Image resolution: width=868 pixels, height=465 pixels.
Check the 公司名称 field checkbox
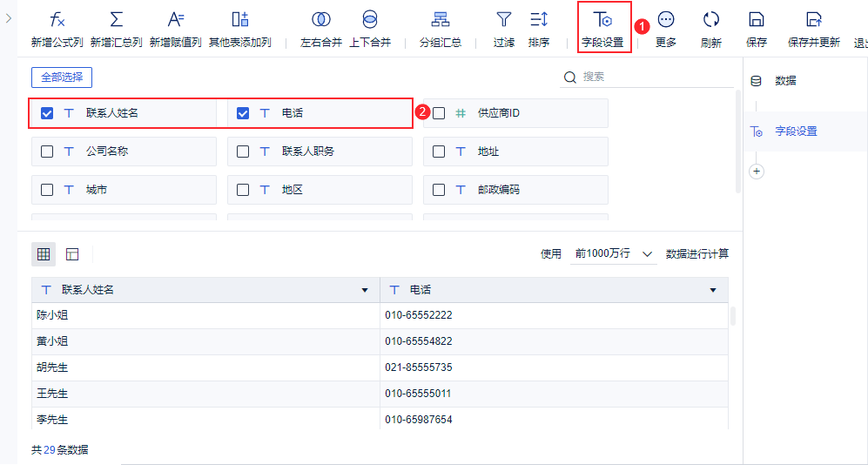click(47, 152)
